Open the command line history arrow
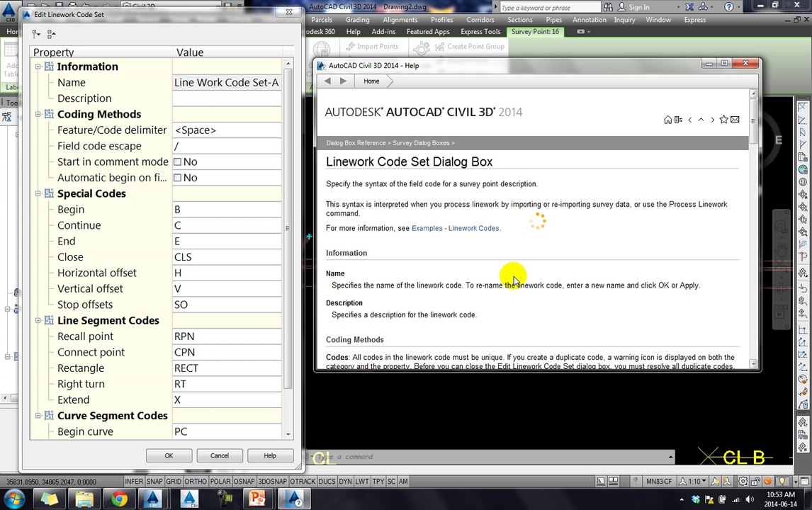The width and height of the screenshot is (812, 510). coord(670,457)
